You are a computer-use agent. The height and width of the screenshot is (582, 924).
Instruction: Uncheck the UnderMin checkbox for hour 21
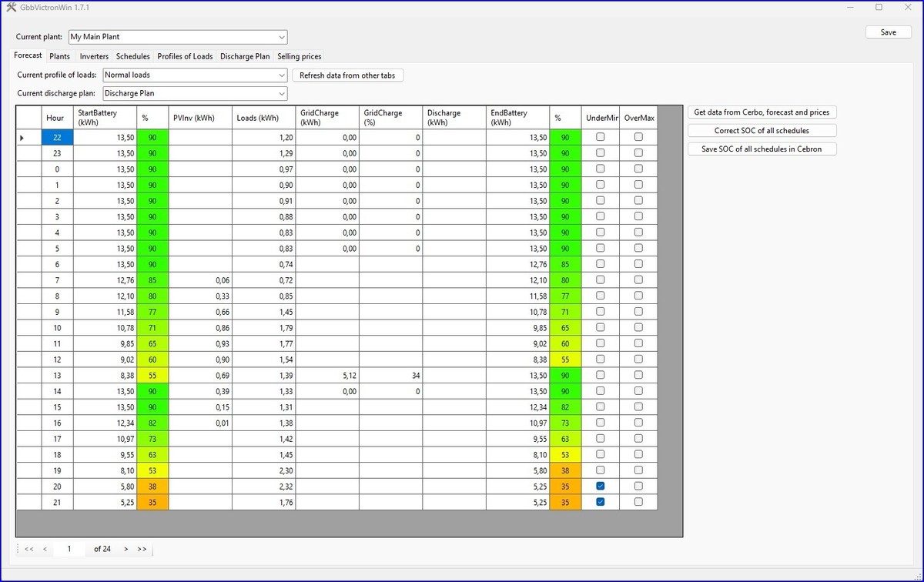pos(601,502)
